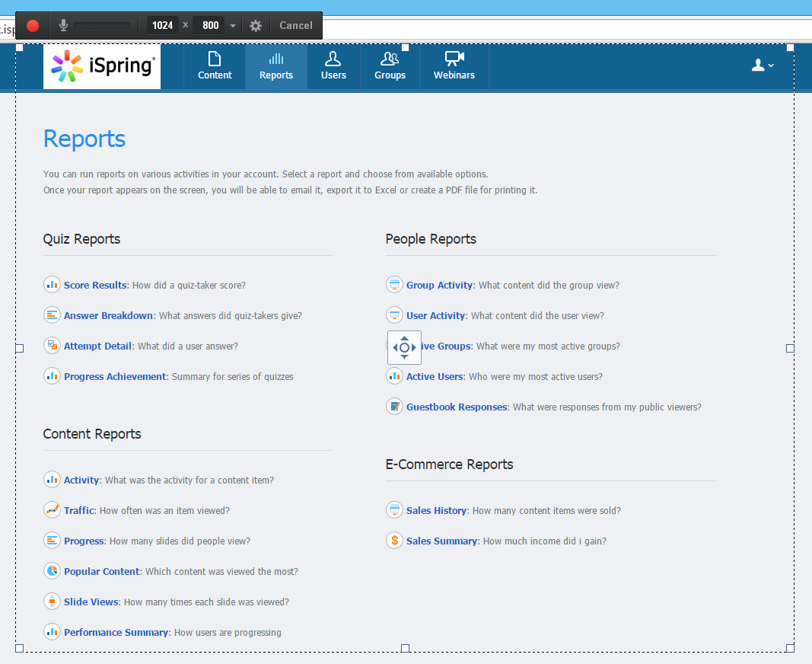Click the E-Commerce Reports section heading
This screenshot has width=812, height=664.
click(x=450, y=464)
